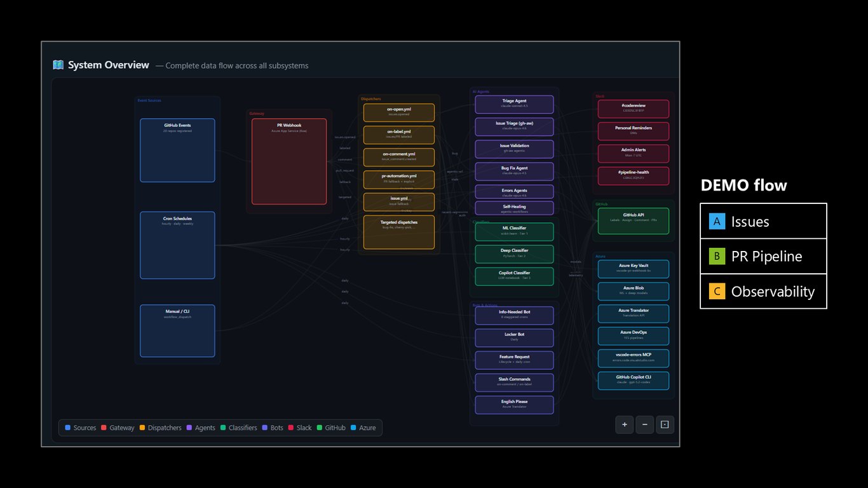
Task: Toggle the Classifiers legend entry
Action: (238, 428)
